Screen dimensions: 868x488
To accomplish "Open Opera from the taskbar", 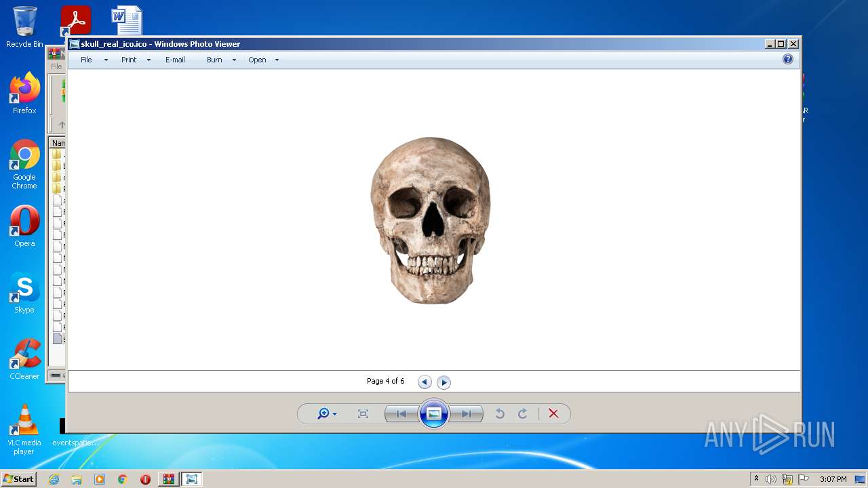I will (145, 479).
